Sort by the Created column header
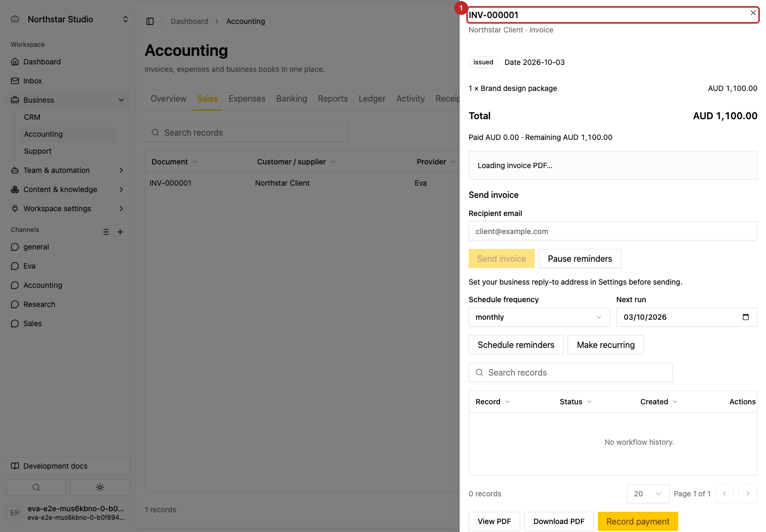Viewport: 766px width, 532px height. click(x=659, y=402)
